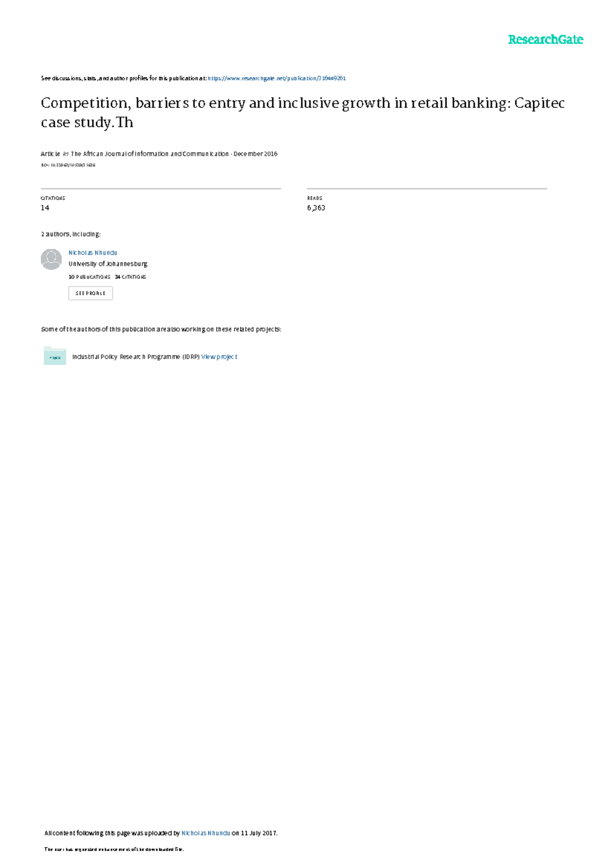Click the SEE PROFILE button
The width and height of the screenshot is (614, 868).
[91, 293]
